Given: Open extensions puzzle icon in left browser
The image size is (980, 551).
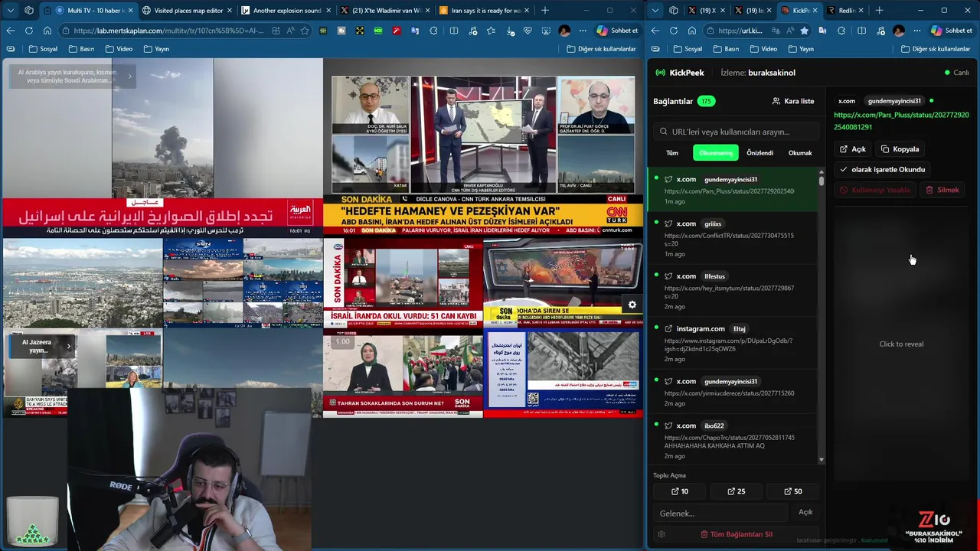Looking at the screenshot, I should [x=434, y=31].
